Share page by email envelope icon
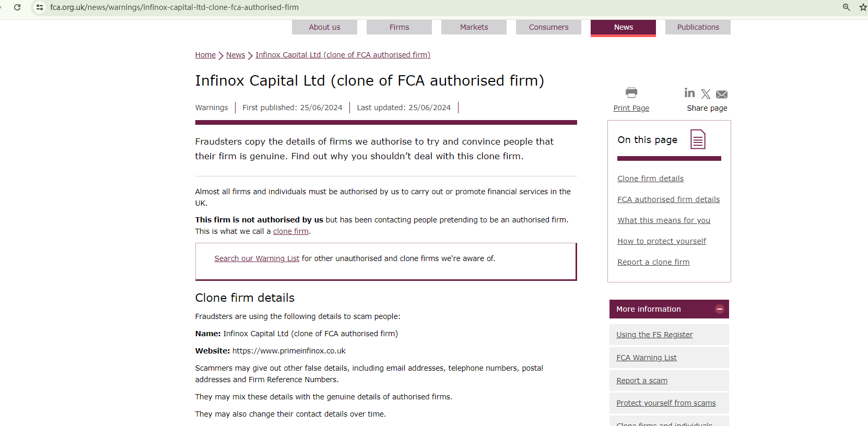The width and height of the screenshot is (868, 426). pos(722,94)
